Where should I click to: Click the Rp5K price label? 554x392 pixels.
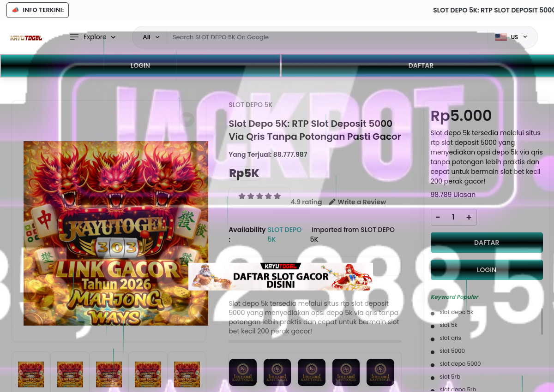pyautogui.click(x=244, y=173)
